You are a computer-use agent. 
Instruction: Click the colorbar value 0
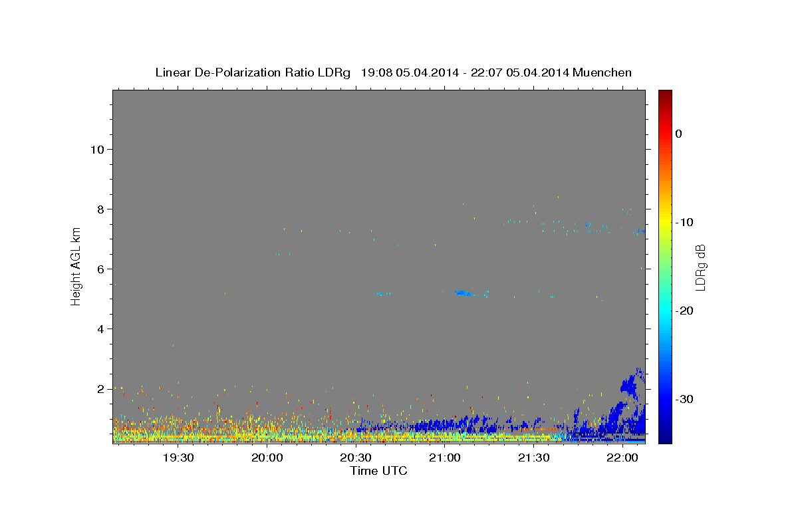point(679,134)
